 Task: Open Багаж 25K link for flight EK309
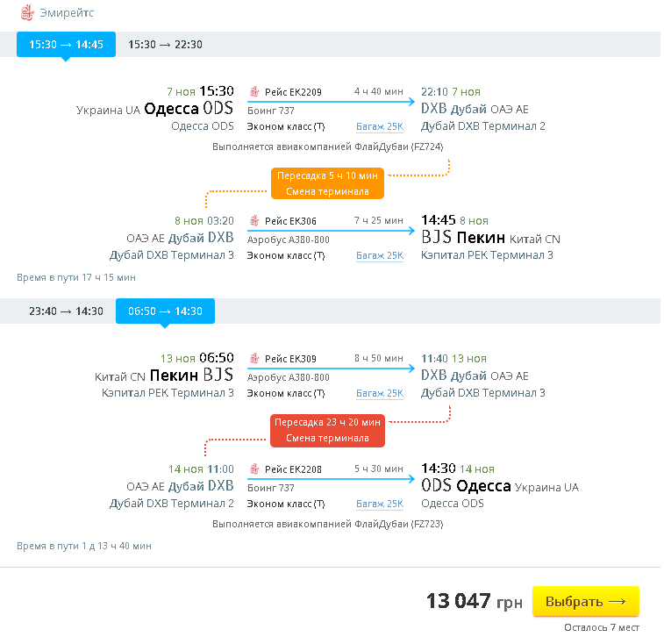point(379,394)
